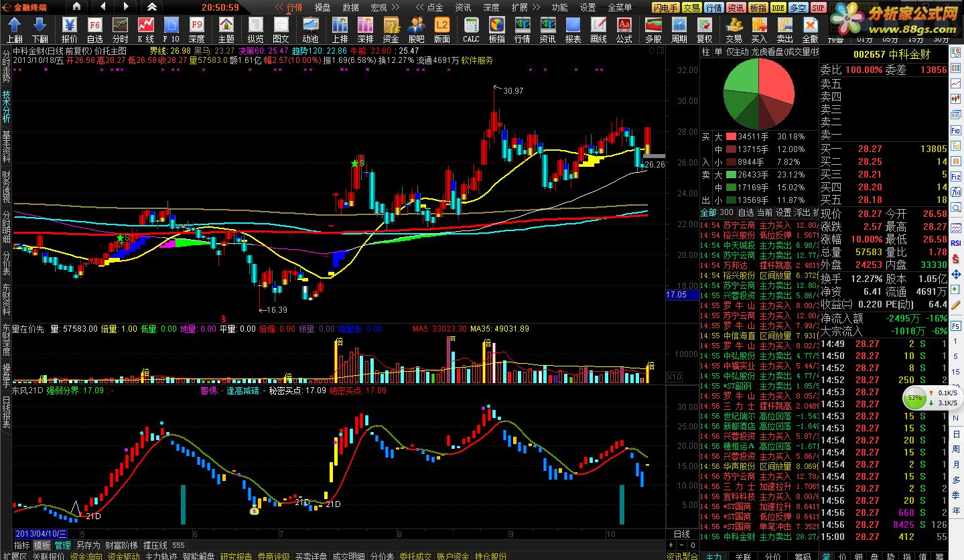Image resolution: width=964 pixels, height=560 pixels.
Task: Open the 资金 capital flow icon
Action: click(x=391, y=25)
